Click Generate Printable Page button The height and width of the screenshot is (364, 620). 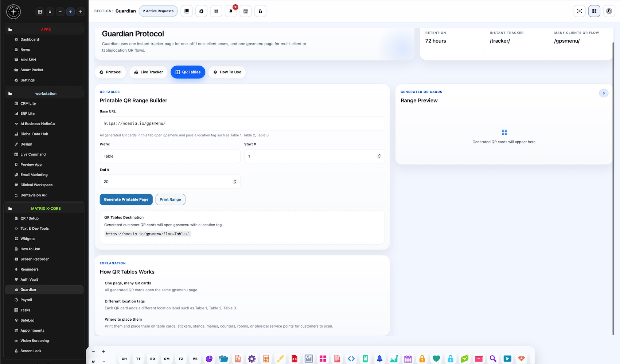126,199
